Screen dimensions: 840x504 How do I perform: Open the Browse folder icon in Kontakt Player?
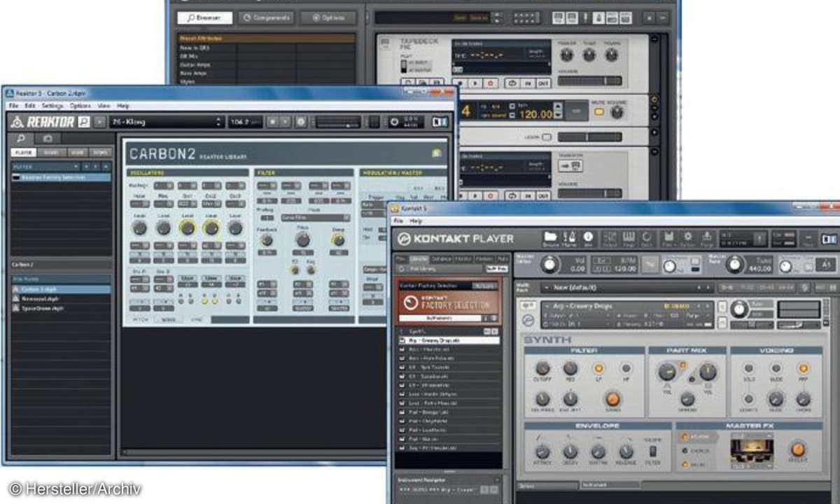click(550, 239)
